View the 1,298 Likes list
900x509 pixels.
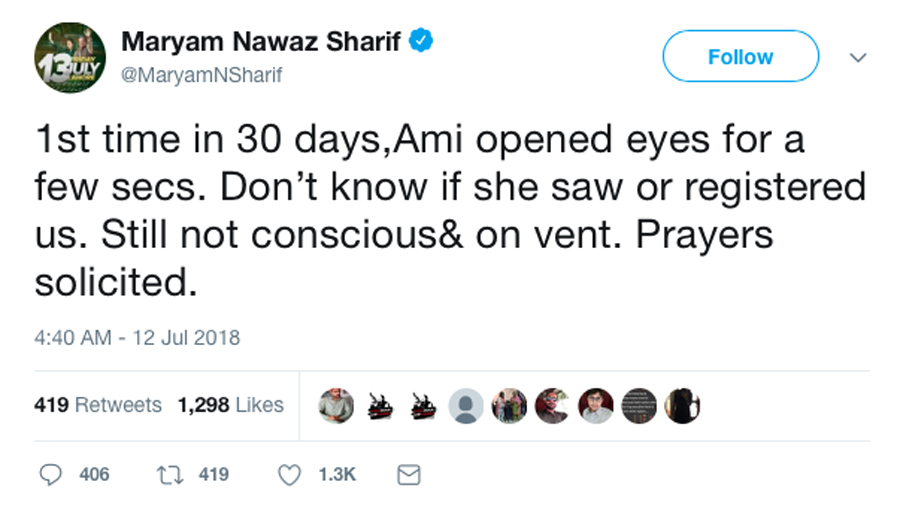click(x=231, y=405)
